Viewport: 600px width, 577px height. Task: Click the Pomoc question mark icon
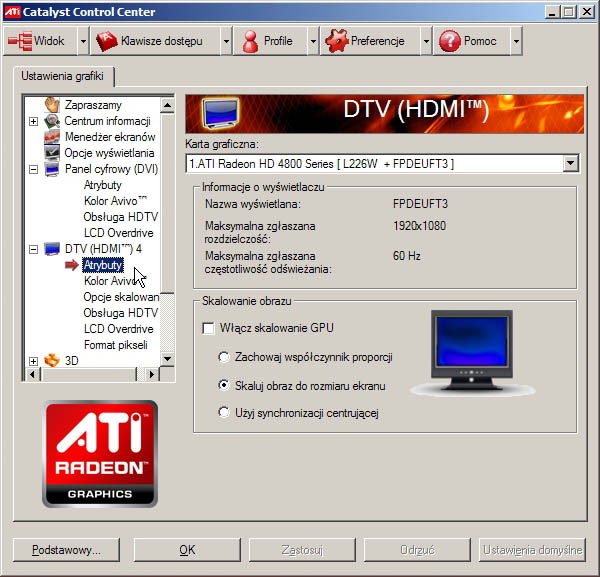450,41
